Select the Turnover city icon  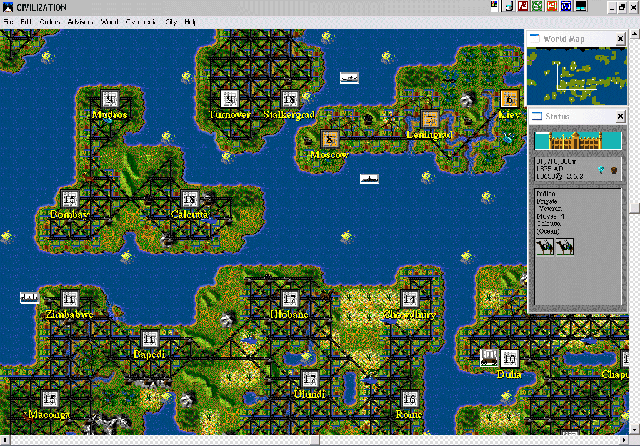(x=230, y=99)
